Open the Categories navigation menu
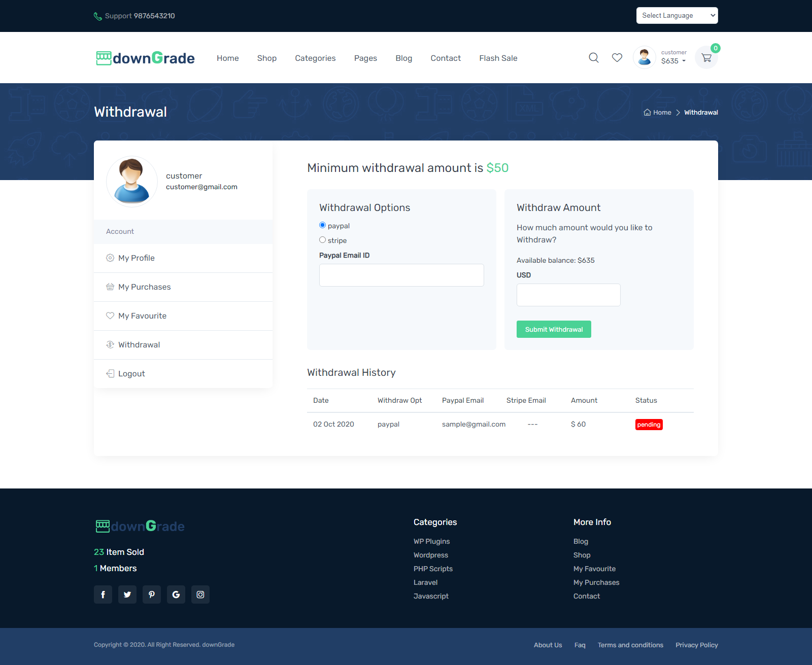812x665 pixels. point(315,58)
